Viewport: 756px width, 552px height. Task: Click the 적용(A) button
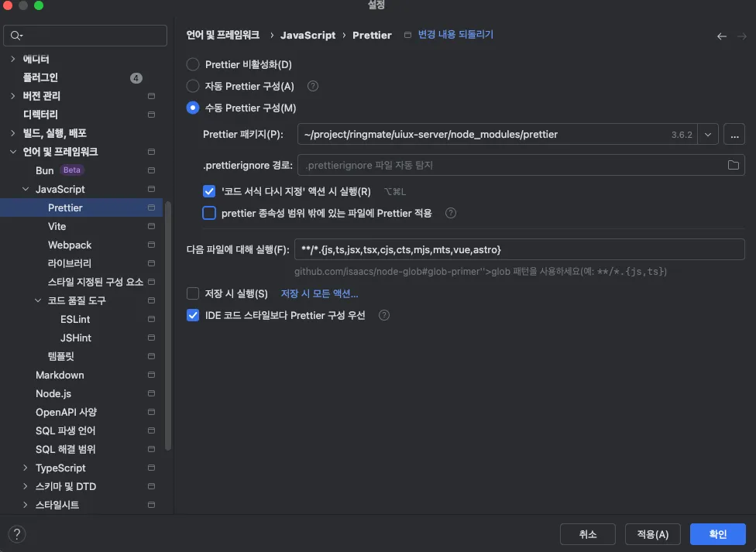pyautogui.click(x=653, y=534)
